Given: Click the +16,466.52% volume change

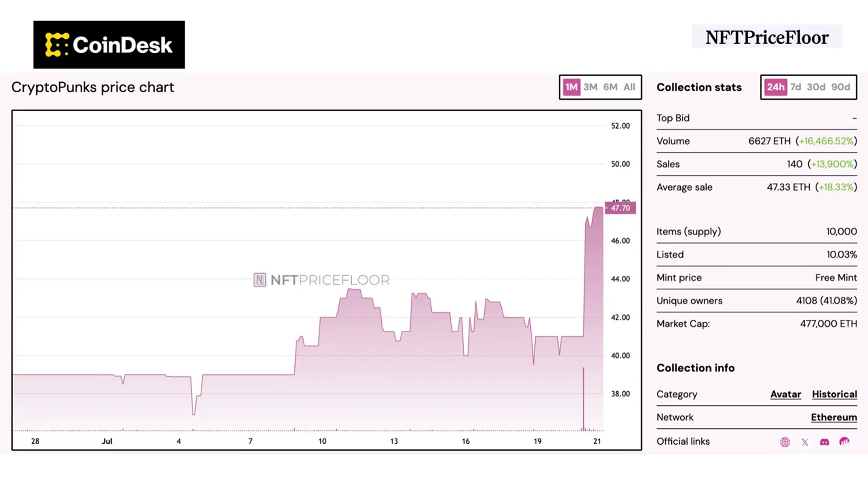Looking at the screenshot, I should pos(826,141).
